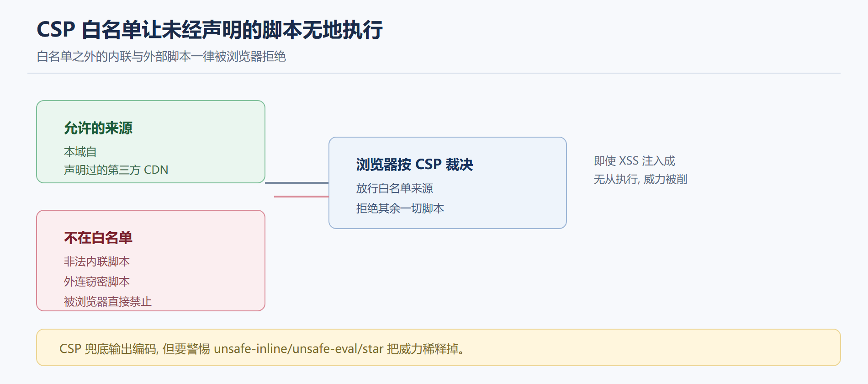This screenshot has width=868, height=384.
Task: Select subtitle '白名单之外的内联与外部脚本一律被浏览器拒绝'
Action: coord(161,56)
